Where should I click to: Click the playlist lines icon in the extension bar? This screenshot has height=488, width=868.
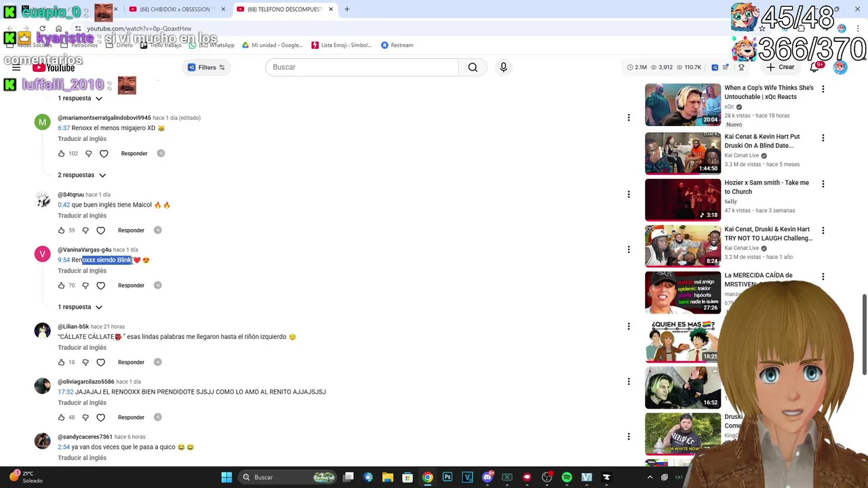click(x=726, y=67)
